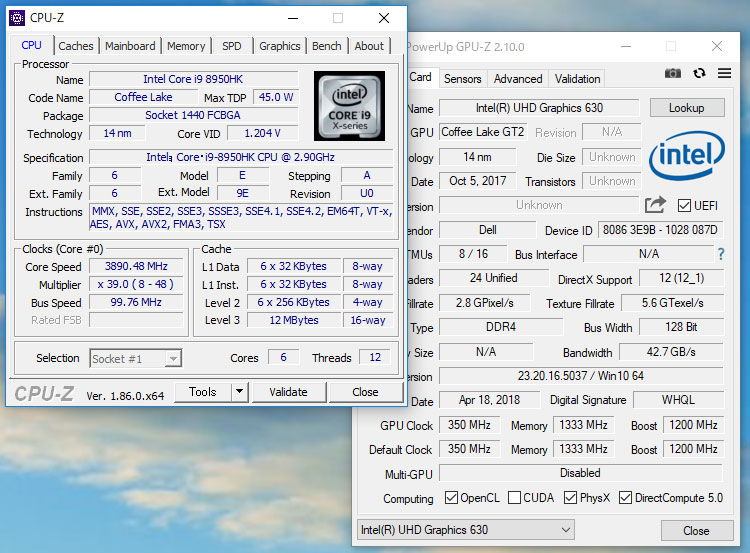Click the Lookup button in GPU-Z
This screenshot has width=750, height=553.
pyautogui.click(x=686, y=108)
